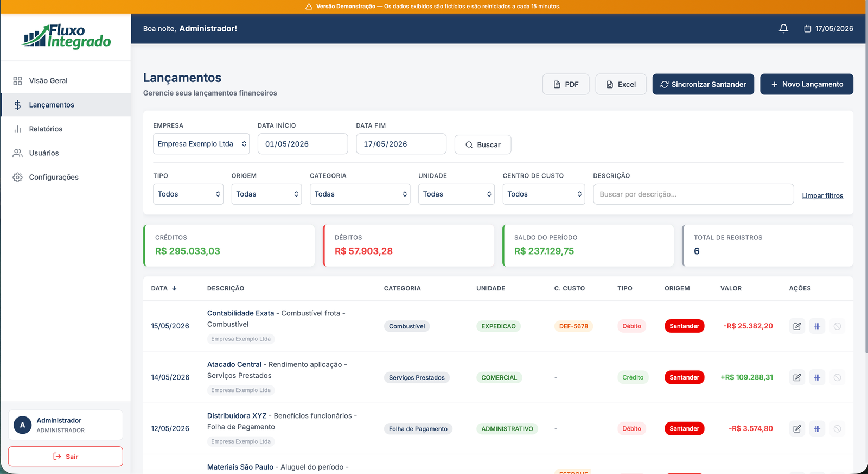
Task: Click the Fluxo Integrado logo
Action: click(66, 36)
